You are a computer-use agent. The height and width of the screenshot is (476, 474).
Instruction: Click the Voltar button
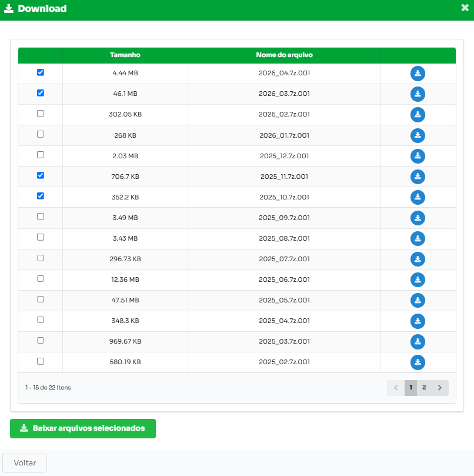click(x=25, y=463)
